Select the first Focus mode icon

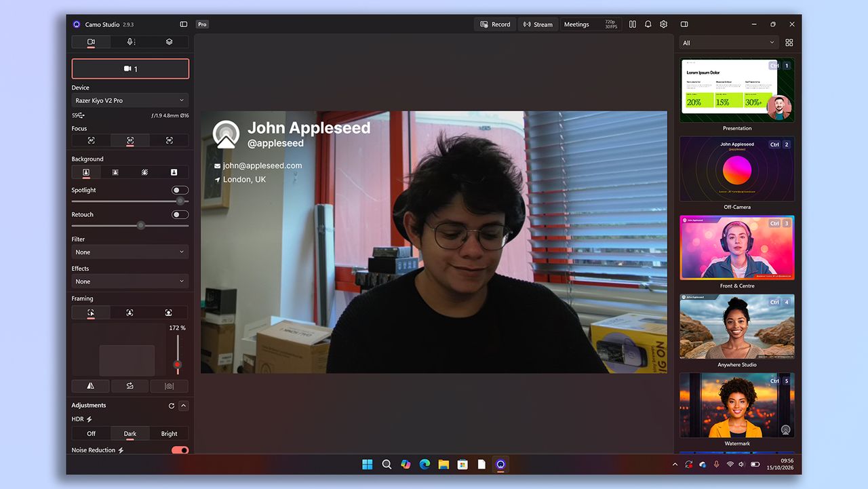[92, 140]
